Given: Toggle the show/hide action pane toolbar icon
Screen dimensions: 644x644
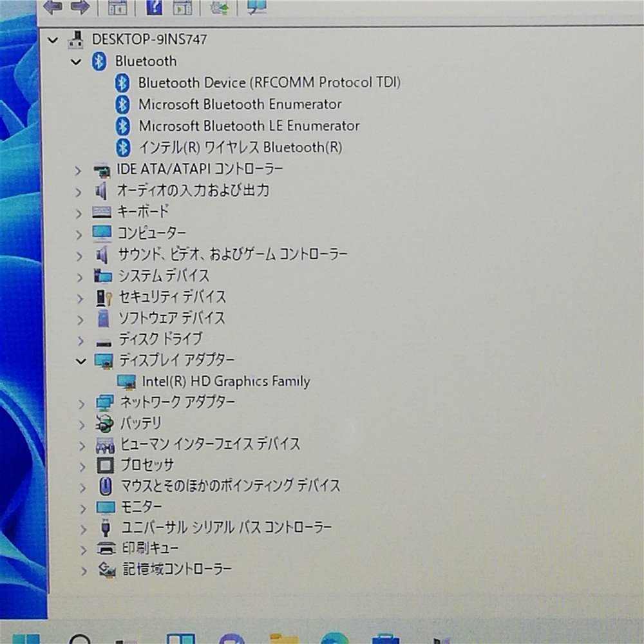Looking at the screenshot, I should point(182,7).
